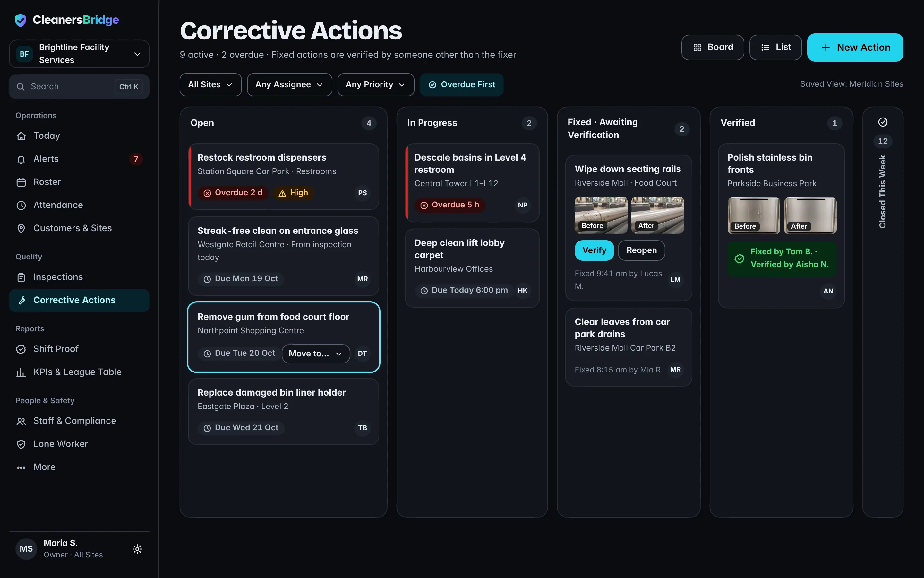Image resolution: width=924 pixels, height=578 pixels.
Task: Click PS assignee avatar on Restock card
Action: 362,193
